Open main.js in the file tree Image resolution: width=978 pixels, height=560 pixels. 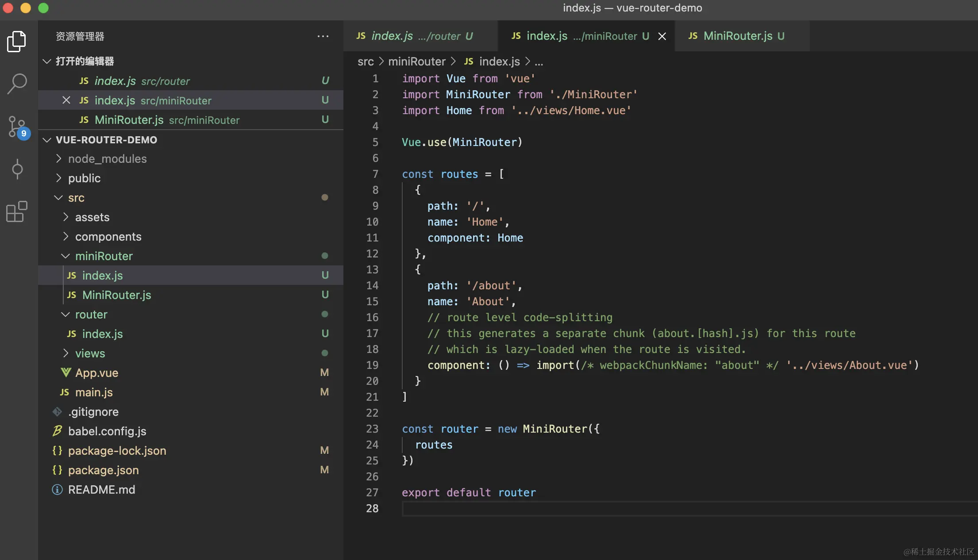[94, 392]
